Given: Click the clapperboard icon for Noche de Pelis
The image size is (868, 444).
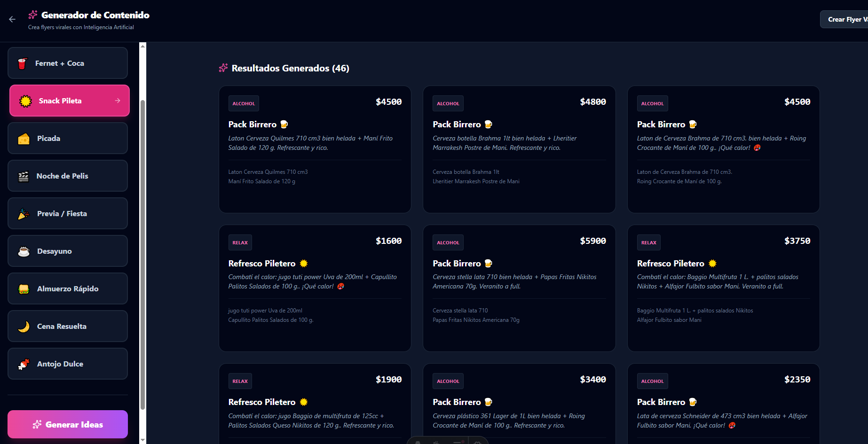Looking at the screenshot, I should tap(24, 176).
